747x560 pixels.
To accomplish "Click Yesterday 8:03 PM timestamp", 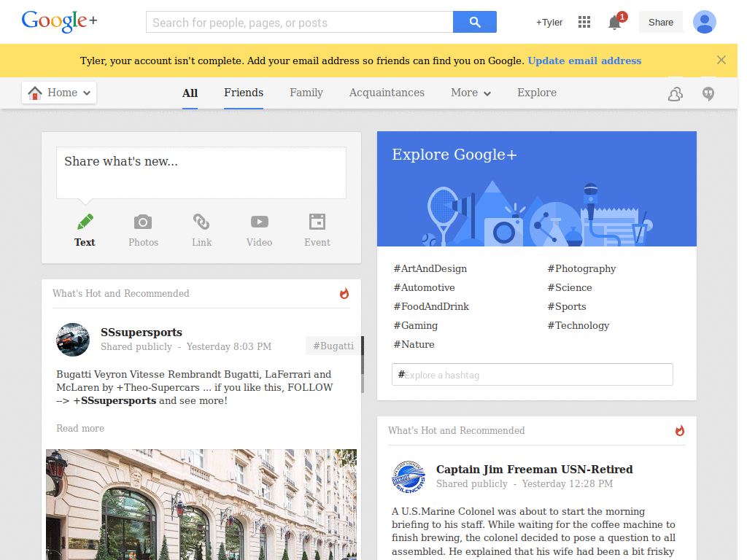I will [x=228, y=346].
